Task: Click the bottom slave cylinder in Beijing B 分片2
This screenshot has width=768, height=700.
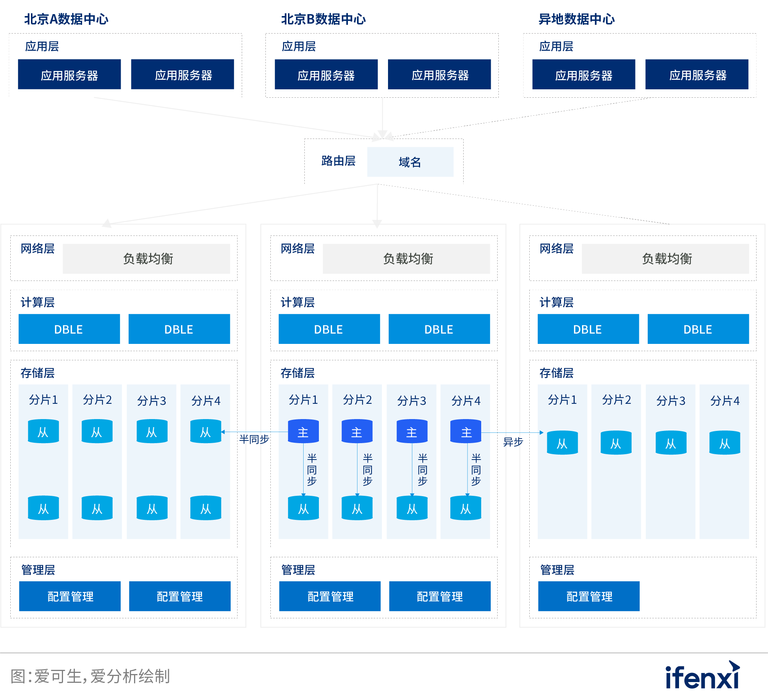Action: 357,508
